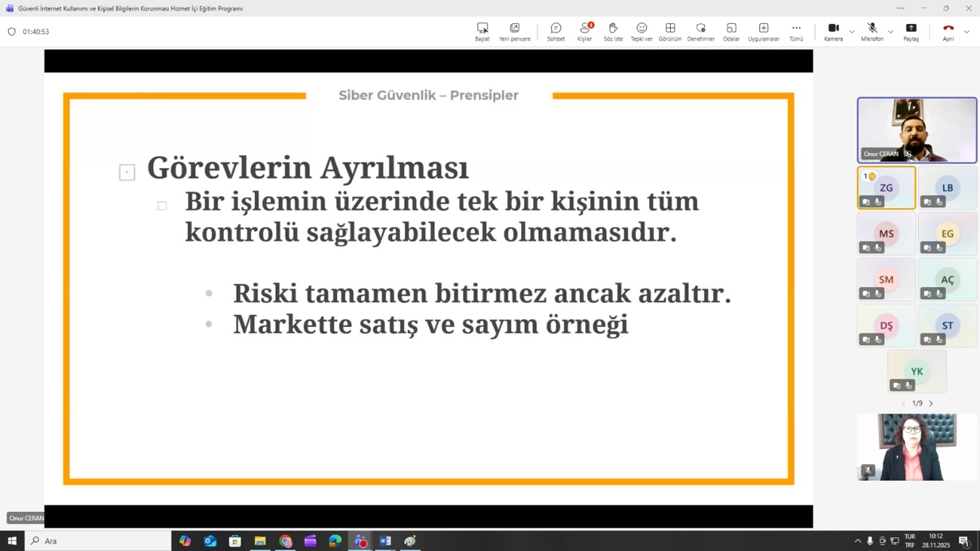
Task: Open the Tümü more options menu
Action: [x=796, y=31]
